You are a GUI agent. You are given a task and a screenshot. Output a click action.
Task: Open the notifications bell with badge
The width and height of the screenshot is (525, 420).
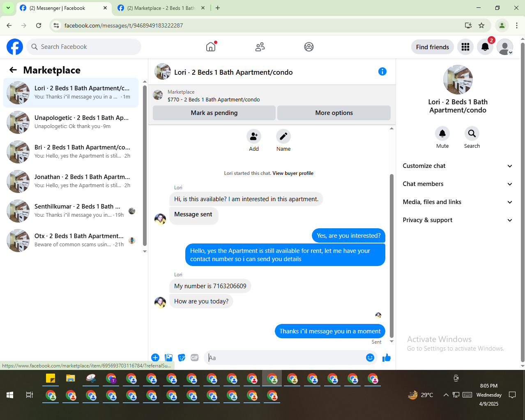485,47
